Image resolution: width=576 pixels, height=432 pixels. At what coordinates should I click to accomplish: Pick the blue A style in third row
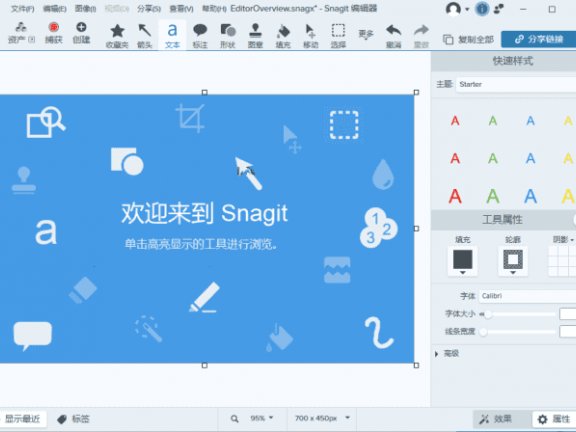[x=530, y=196]
